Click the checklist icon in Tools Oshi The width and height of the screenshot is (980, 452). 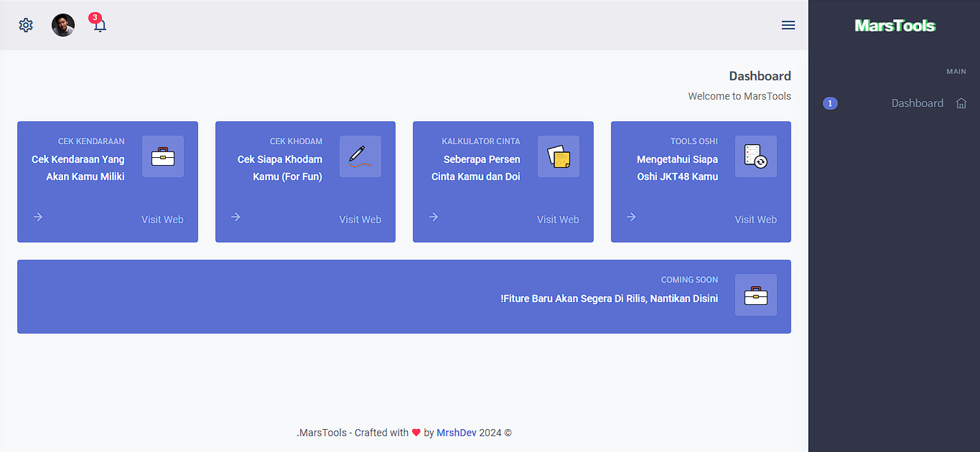click(x=756, y=156)
